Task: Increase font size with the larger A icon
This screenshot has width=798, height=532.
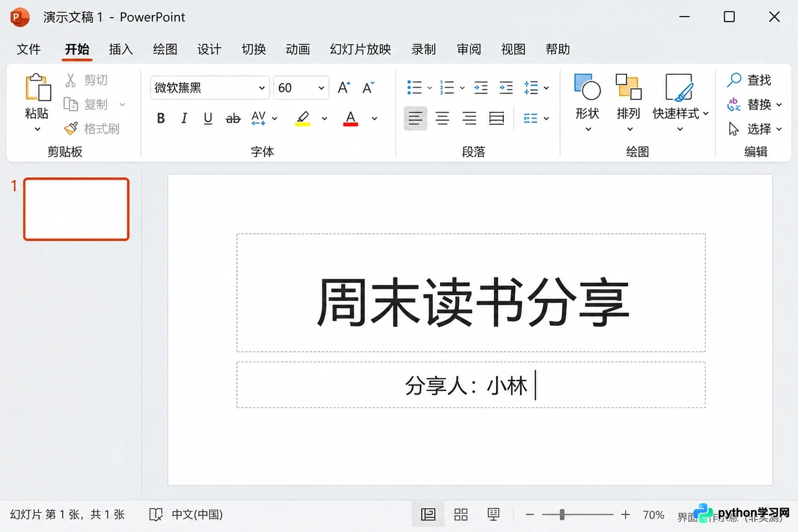Action: pyautogui.click(x=344, y=88)
